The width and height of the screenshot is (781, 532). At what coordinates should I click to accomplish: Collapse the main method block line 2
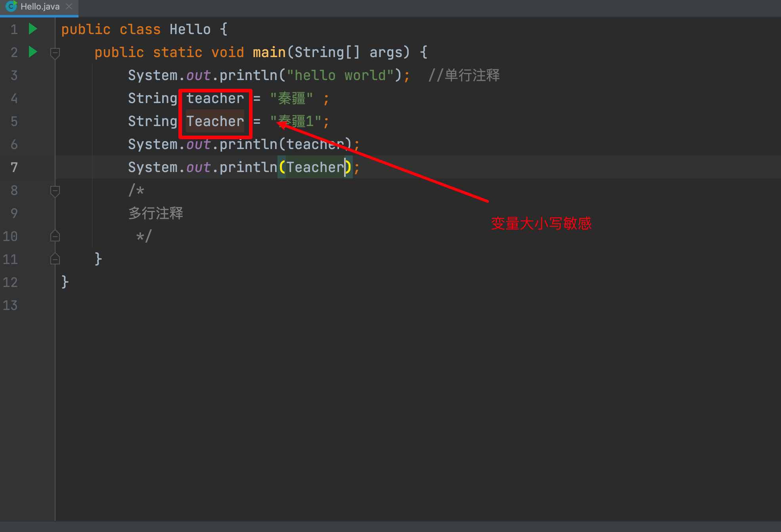(x=55, y=52)
